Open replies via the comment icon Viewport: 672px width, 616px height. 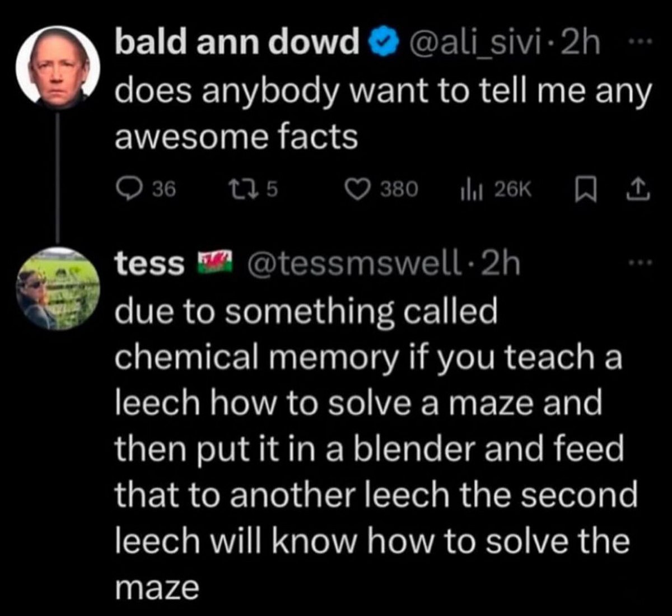[x=129, y=190]
